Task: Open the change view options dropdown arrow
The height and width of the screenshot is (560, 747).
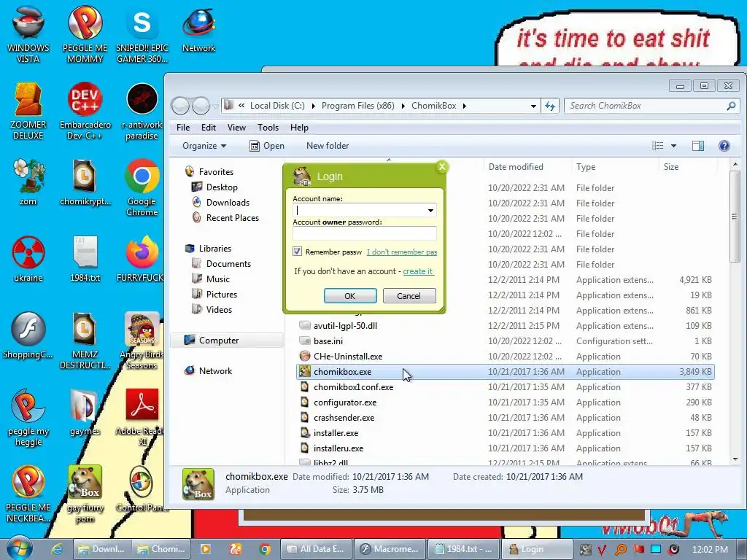Action: 673,146
